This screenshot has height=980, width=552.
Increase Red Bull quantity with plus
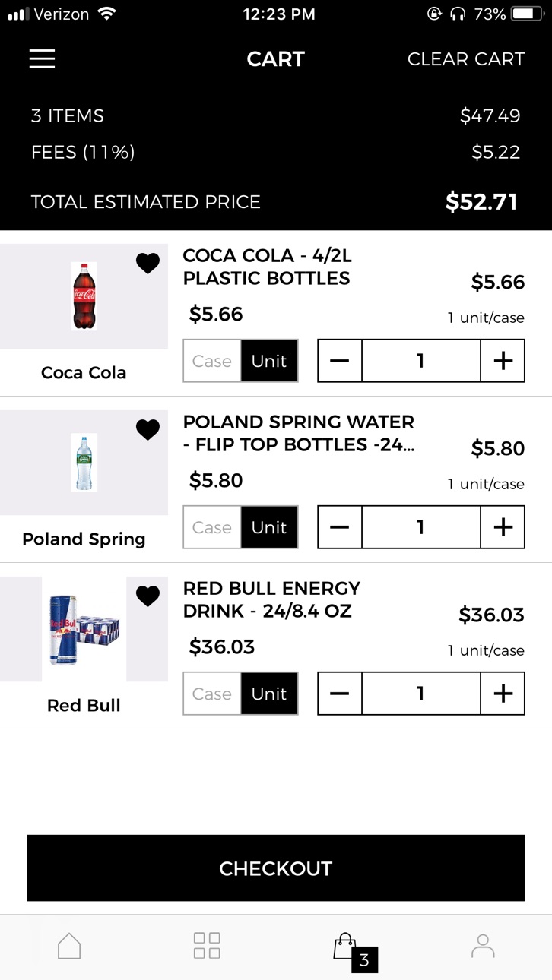click(x=503, y=694)
